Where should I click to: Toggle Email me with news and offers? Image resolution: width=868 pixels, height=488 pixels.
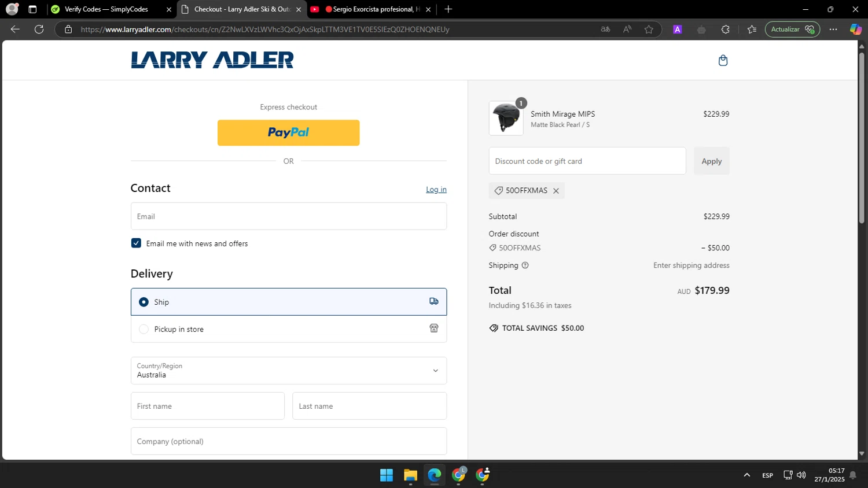[136, 243]
